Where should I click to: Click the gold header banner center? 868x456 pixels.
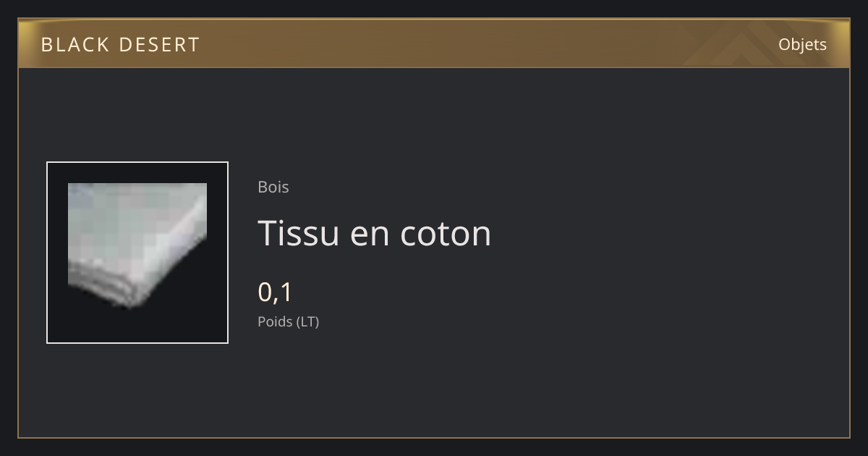click(434, 43)
